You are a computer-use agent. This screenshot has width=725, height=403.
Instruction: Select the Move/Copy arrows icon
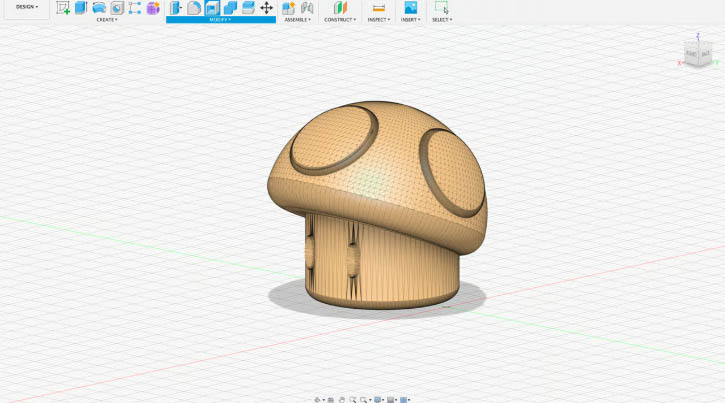266,7
